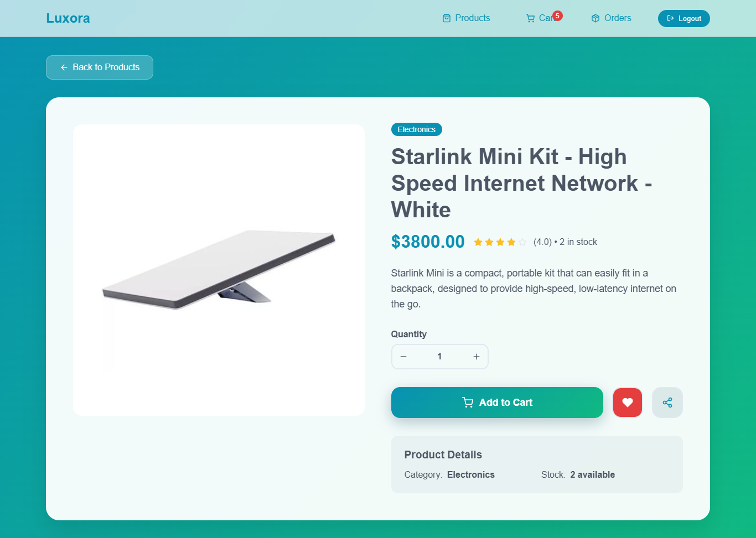Decrease quantity with the minus button
756x538 pixels.
[x=403, y=357]
